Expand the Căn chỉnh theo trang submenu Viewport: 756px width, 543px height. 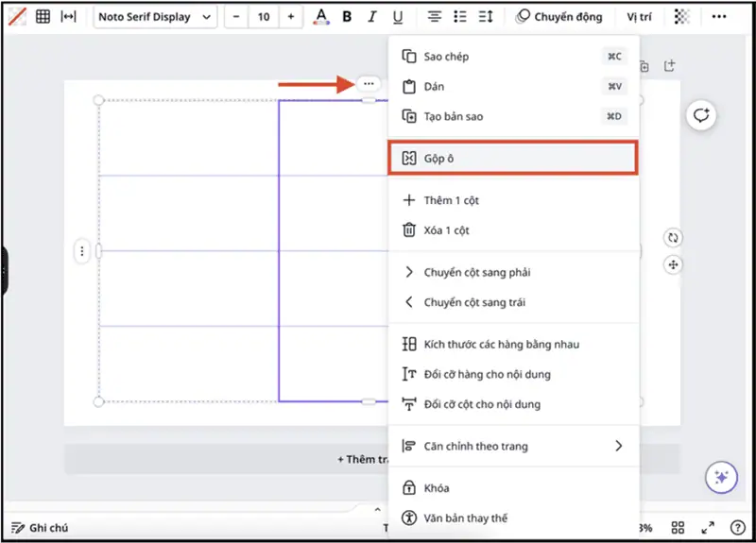[619, 446]
